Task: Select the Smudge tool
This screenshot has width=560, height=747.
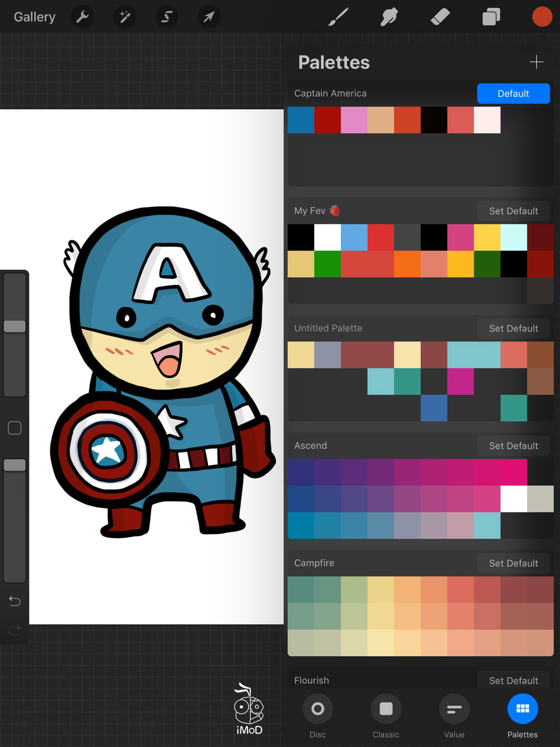Action: 389,17
